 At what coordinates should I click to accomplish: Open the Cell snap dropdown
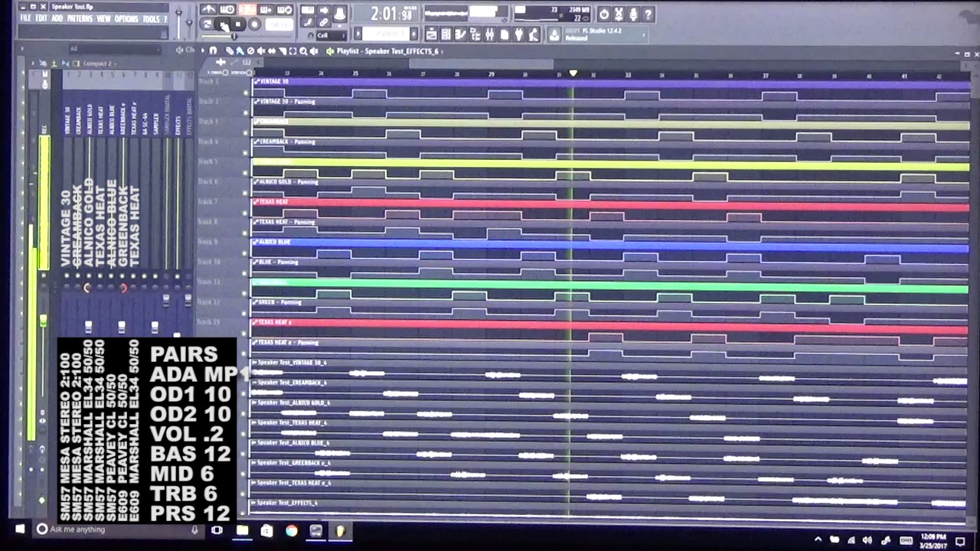tap(332, 35)
